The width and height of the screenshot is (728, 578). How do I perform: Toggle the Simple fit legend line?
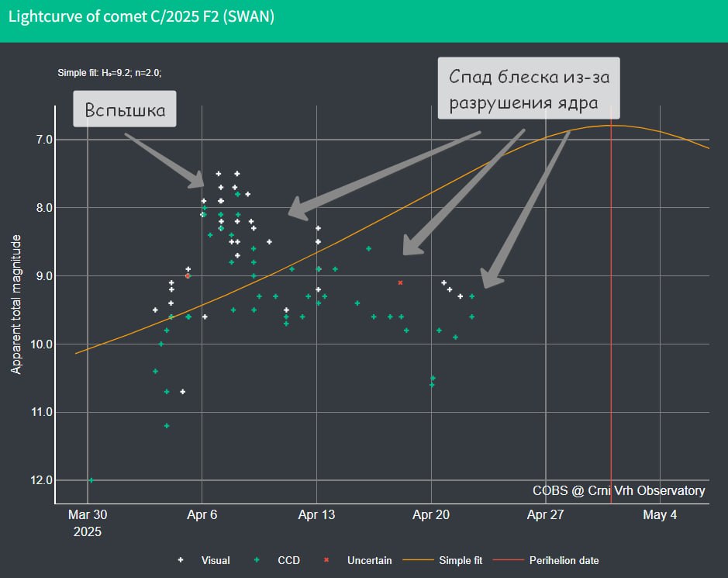point(443,560)
